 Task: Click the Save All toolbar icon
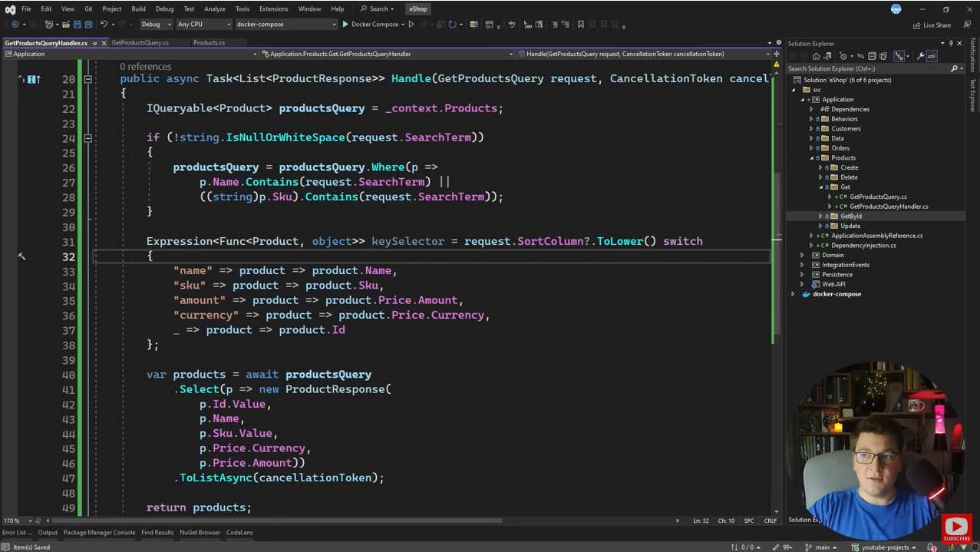[88, 25]
